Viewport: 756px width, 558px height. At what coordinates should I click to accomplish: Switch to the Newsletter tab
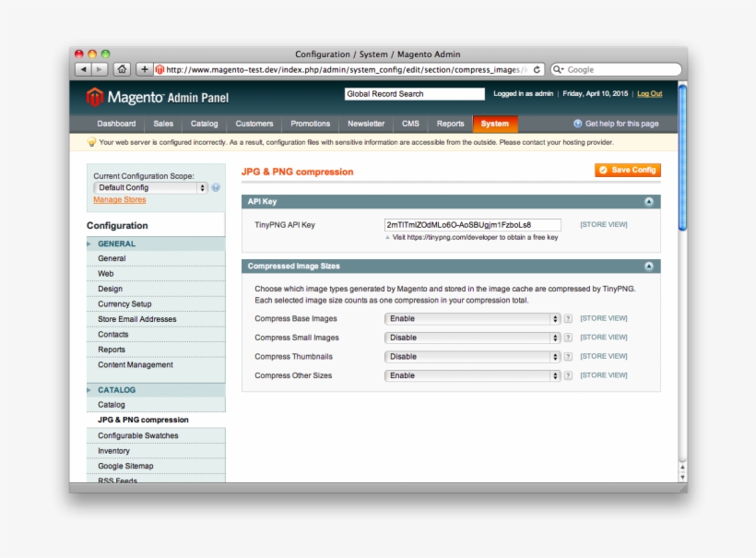point(366,123)
